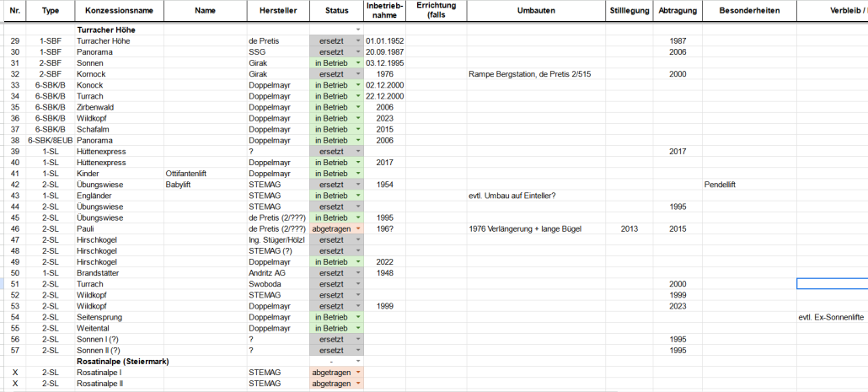Click the Status column header
The image size is (868, 392).
pos(335,11)
